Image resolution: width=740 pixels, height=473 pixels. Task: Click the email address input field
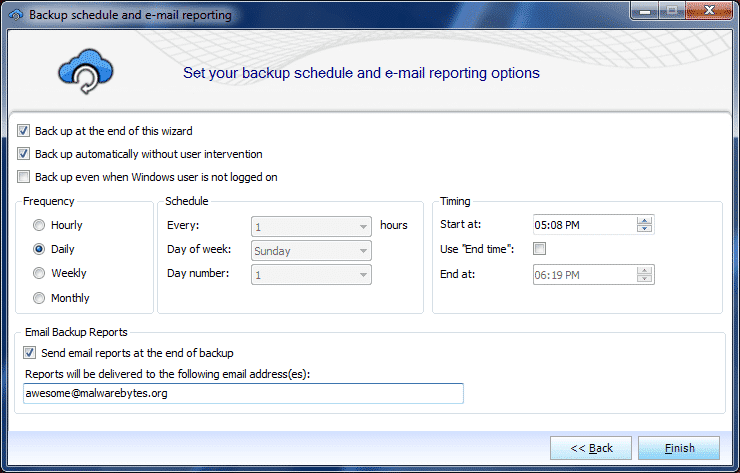tap(243, 394)
